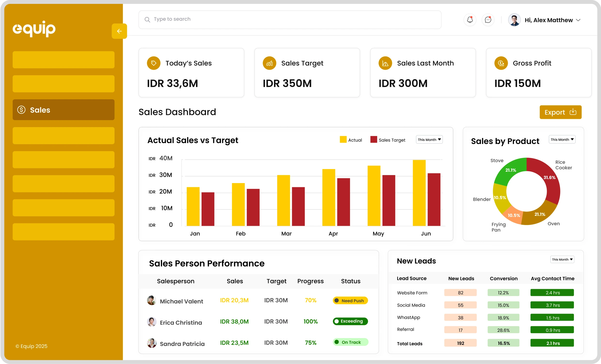Open This Month dropdown for Sales by Product

point(562,139)
